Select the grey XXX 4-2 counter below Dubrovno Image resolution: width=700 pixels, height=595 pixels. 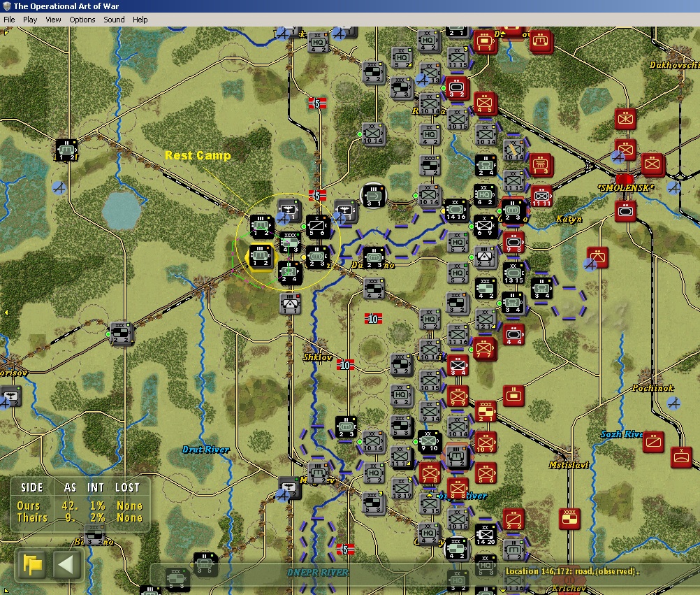[373, 288]
